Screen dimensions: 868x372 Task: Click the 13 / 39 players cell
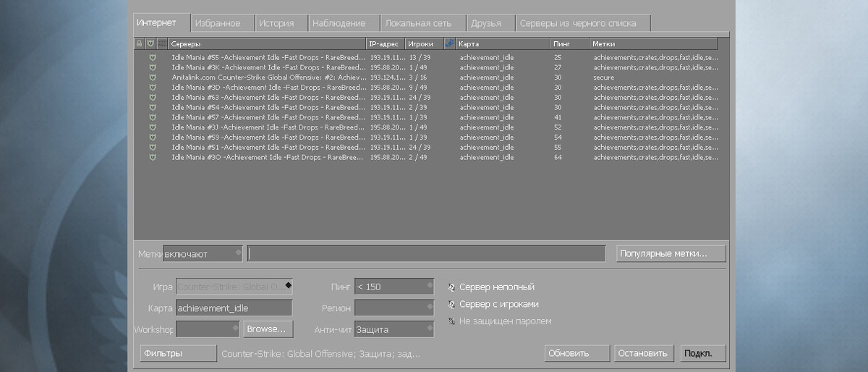[420, 57]
